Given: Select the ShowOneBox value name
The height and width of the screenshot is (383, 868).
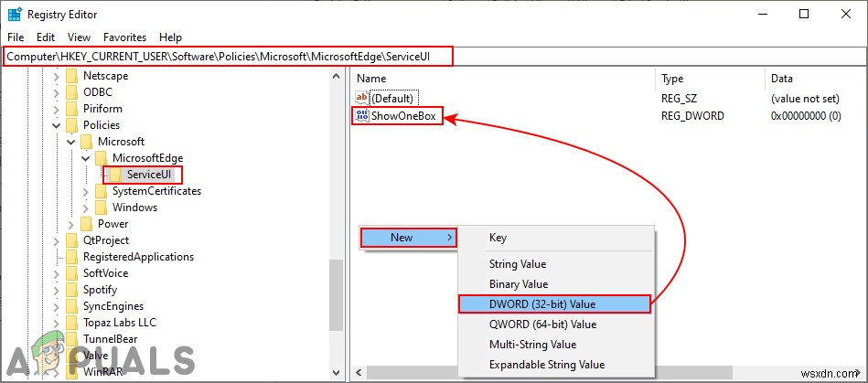Looking at the screenshot, I should (403, 116).
